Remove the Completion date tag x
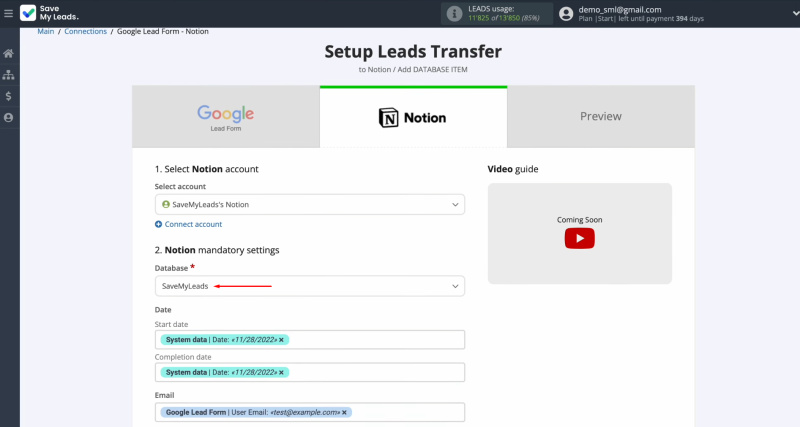The height and width of the screenshot is (427, 800). click(282, 372)
